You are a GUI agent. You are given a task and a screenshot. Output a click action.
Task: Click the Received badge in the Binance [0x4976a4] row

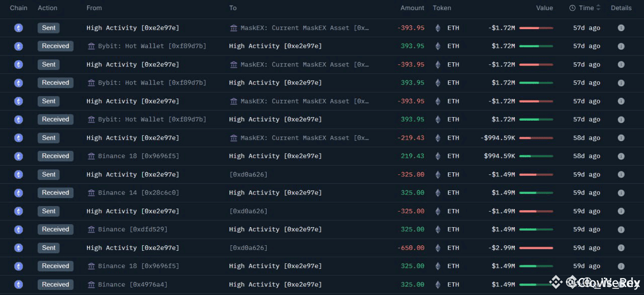click(x=55, y=284)
